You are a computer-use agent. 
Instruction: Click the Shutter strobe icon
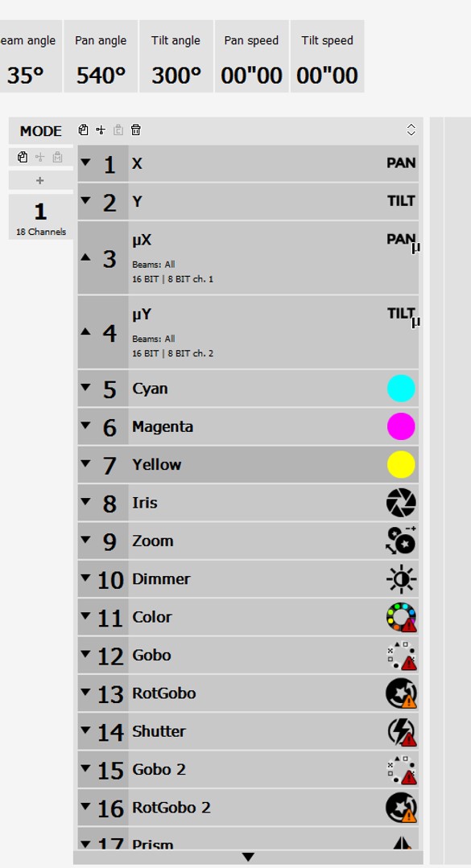[401, 731]
